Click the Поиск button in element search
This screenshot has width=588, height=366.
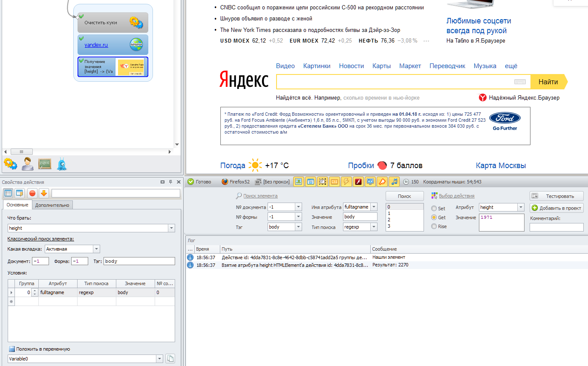pyautogui.click(x=404, y=196)
